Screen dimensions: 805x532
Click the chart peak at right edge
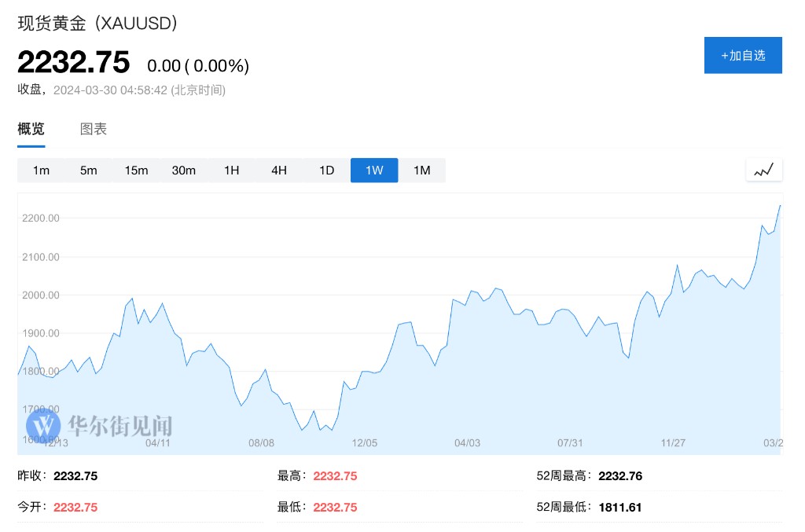(779, 206)
